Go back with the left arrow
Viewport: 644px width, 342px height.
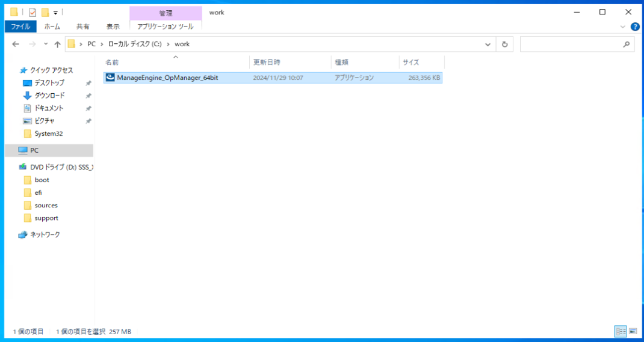[x=16, y=44]
